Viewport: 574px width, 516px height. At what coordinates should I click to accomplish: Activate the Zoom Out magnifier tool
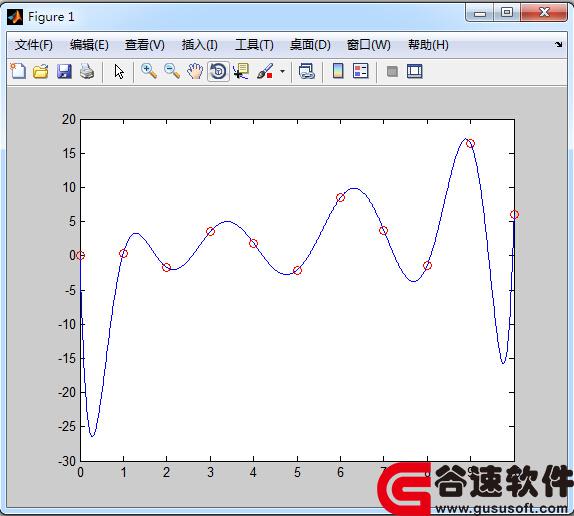pyautogui.click(x=171, y=71)
